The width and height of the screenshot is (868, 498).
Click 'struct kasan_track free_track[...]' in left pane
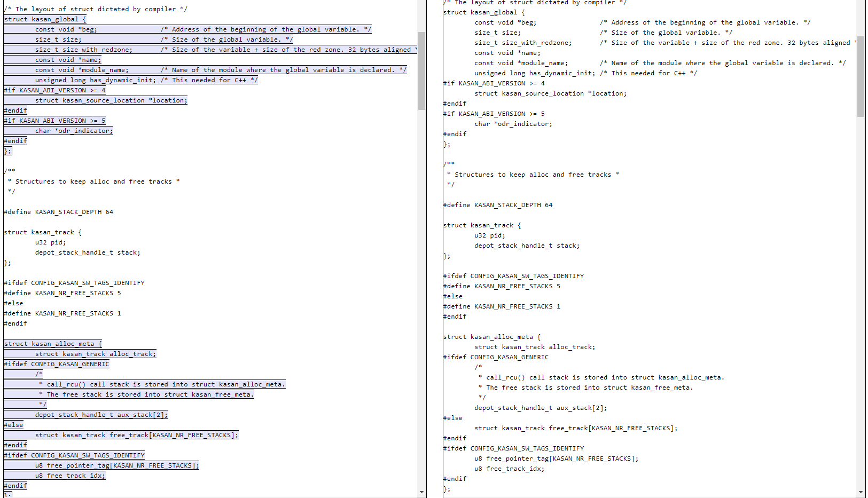[137, 435]
